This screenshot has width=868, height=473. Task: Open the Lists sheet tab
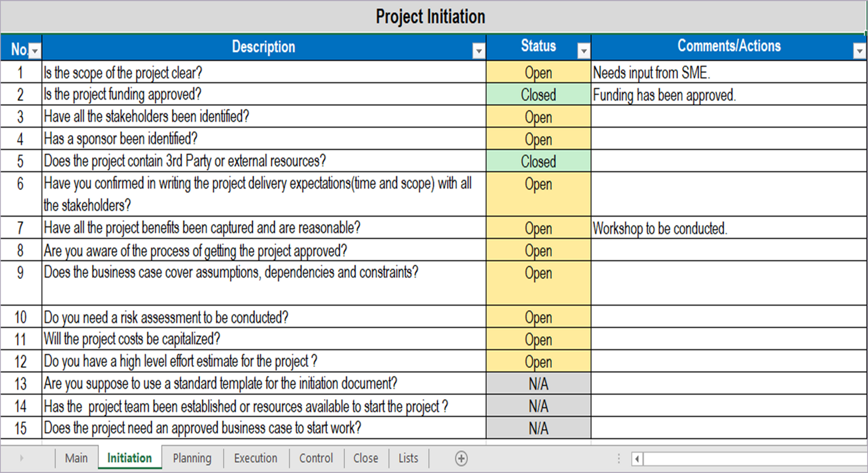pos(408,458)
